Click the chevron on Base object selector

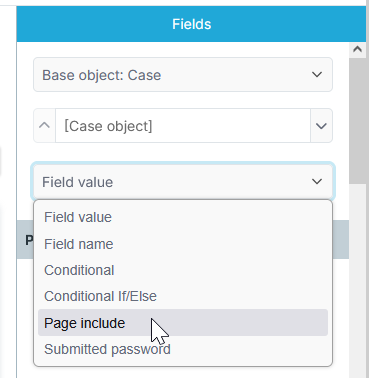tap(317, 75)
